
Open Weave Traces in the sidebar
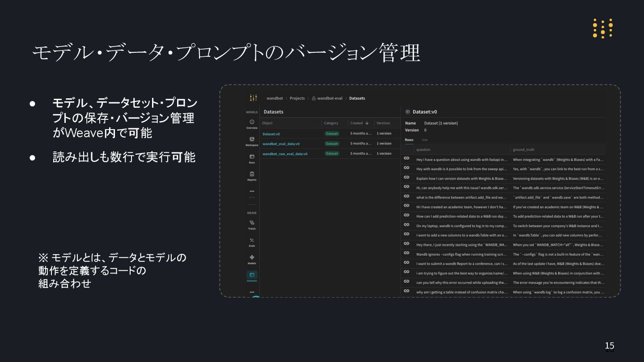252,225
